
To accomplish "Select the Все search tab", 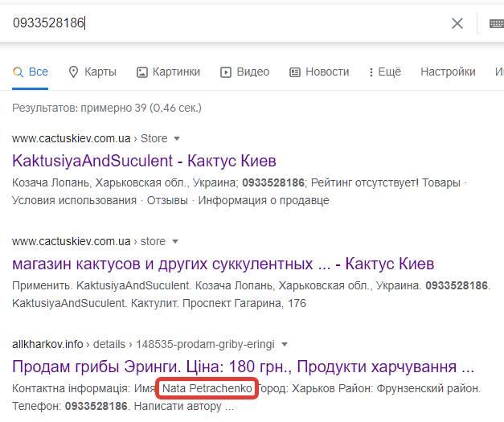I will pos(31,72).
